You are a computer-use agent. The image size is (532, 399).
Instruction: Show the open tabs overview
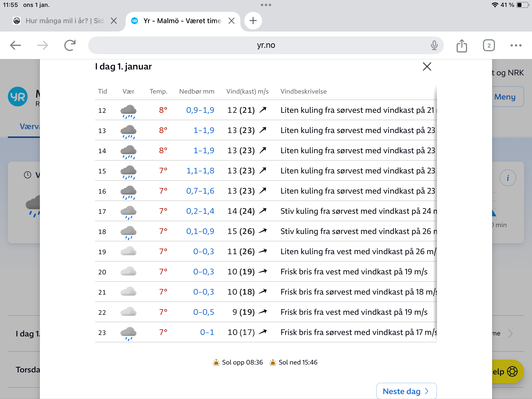489,45
